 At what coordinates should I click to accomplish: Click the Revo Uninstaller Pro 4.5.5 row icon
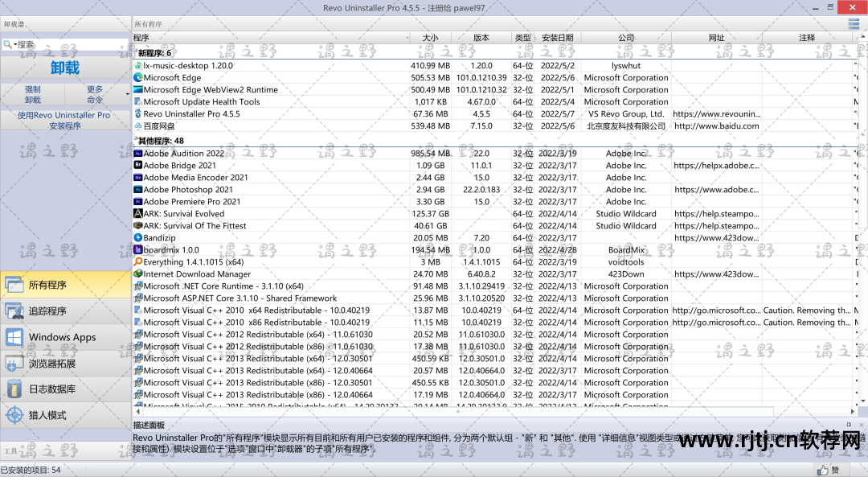[138, 113]
